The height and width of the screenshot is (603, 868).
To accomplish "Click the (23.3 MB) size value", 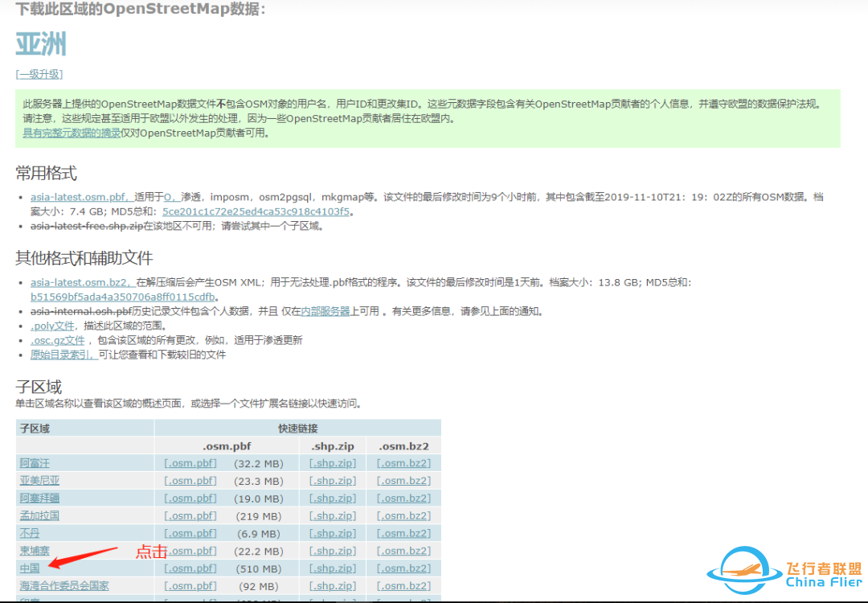I will [x=259, y=481].
